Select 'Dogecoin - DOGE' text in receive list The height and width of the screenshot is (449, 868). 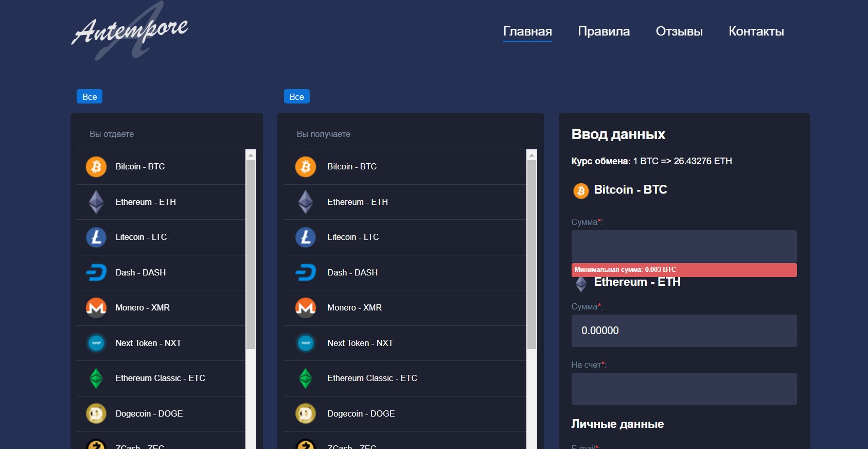361,413
